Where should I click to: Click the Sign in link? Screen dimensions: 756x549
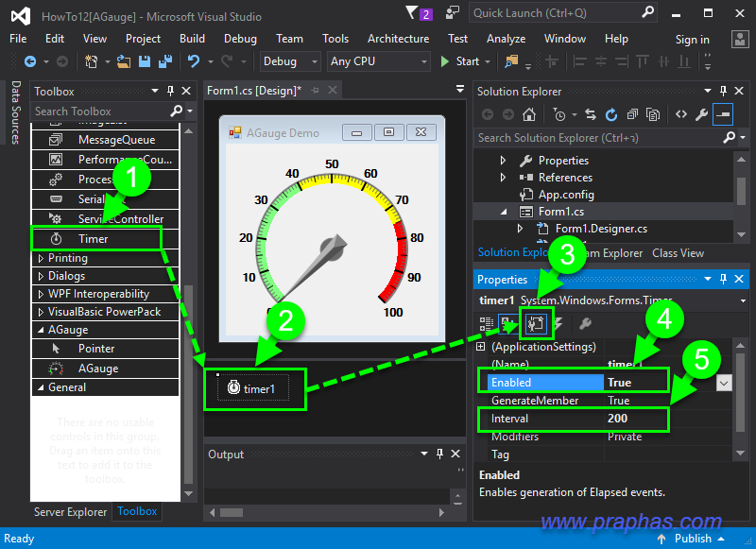tap(692, 40)
